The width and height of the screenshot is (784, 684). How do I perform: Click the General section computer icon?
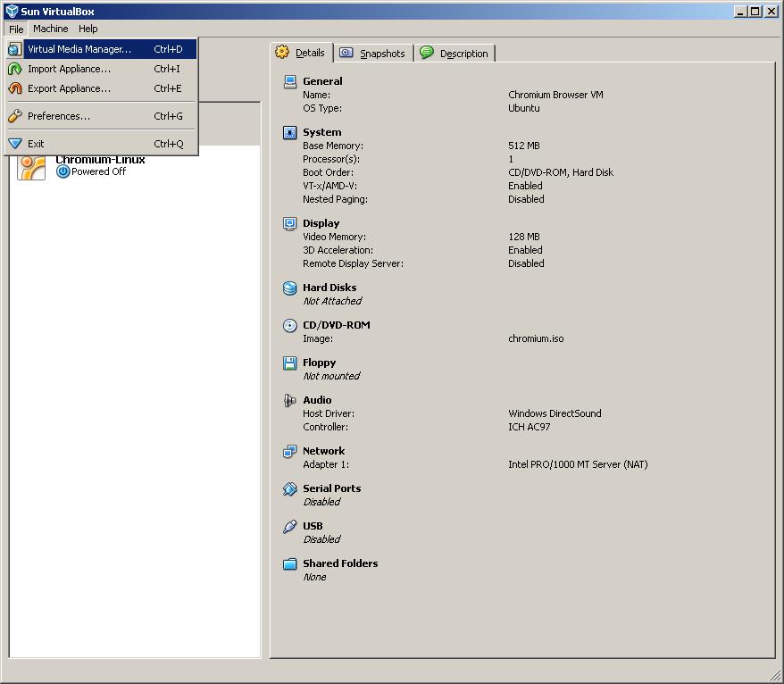(289, 81)
